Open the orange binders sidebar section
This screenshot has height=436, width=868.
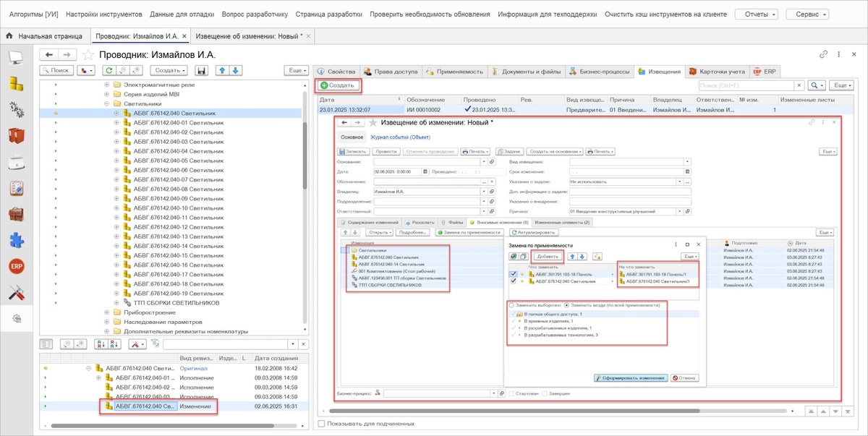[x=16, y=135]
